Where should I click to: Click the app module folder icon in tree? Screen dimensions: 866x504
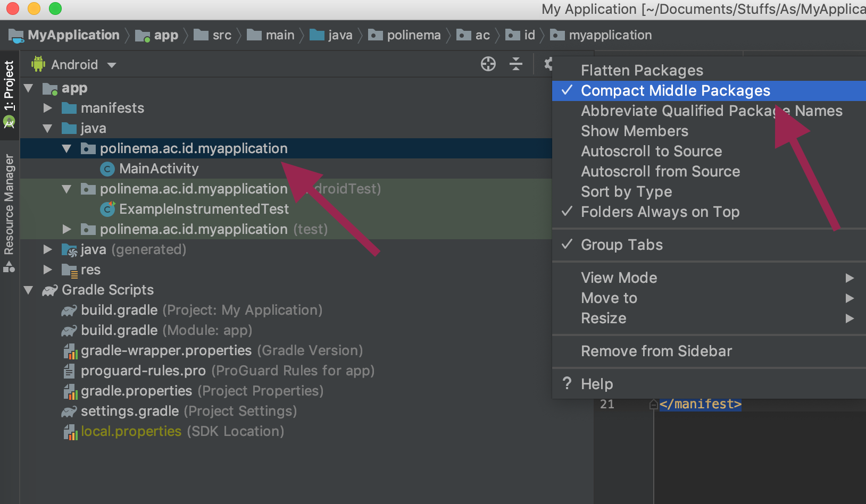(50, 89)
